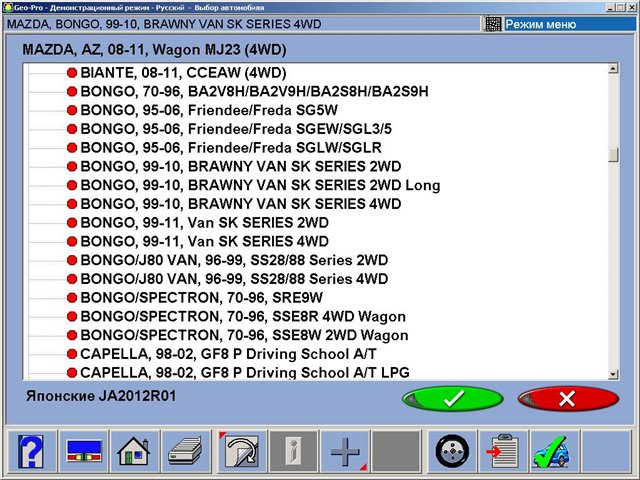Image resolution: width=640 pixels, height=480 pixels.
Task: Select CAPELLA Driving School A/T LPG
Action: (245, 372)
